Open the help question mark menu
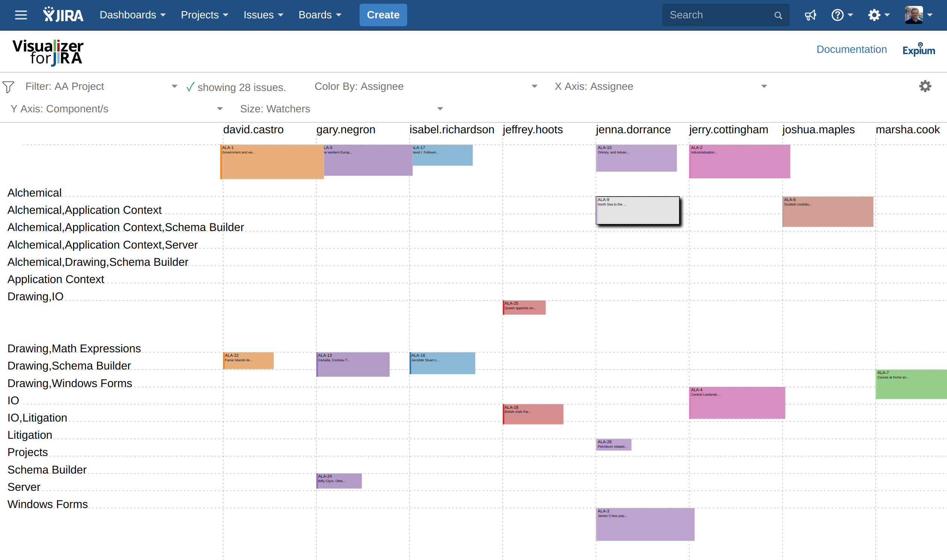This screenshot has height=560, width=947. pyautogui.click(x=841, y=15)
